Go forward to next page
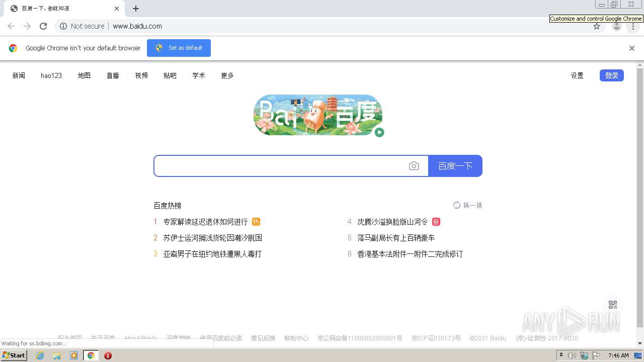This screenshot has width=644, height=362. click(27, 26)
